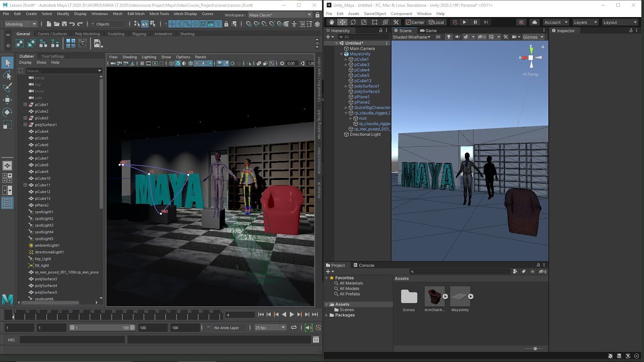Image resolution: width=644 pixels, height=362 pixels.
Task: Select Unity's Rect tool
Action: pos(374,22)
